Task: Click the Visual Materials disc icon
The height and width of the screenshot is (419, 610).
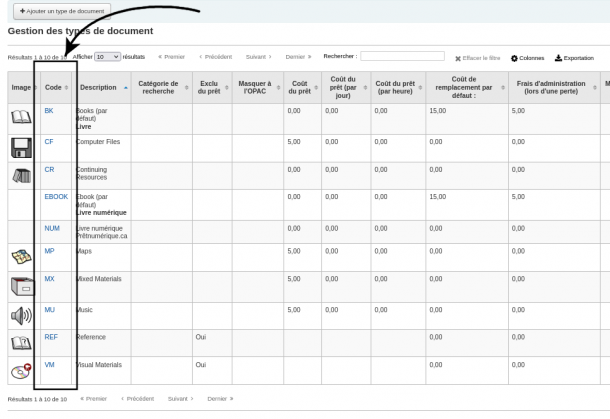Action: [x=20, y=371]
